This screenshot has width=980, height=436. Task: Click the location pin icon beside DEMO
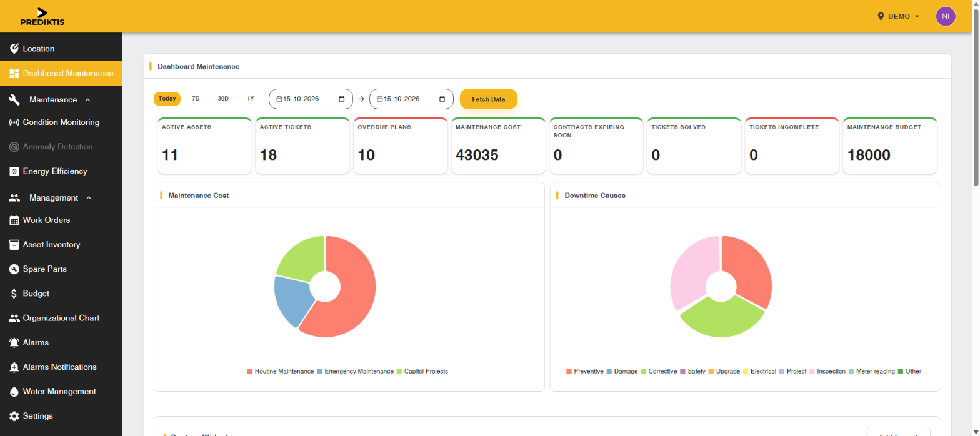[881, 16]
